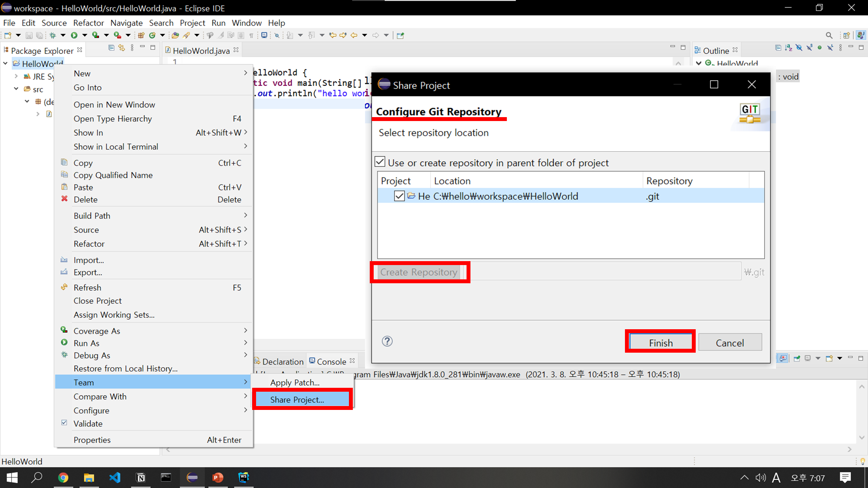Click the magnifier Quick Access search icon
The width and height of the screenshot is (868, 488).
[x=829, y=35]
